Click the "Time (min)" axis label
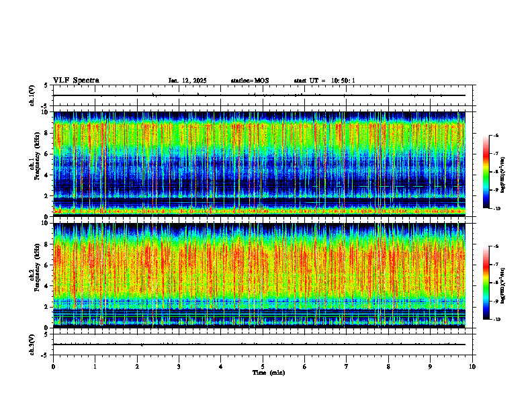 click(x=269, y=373)
